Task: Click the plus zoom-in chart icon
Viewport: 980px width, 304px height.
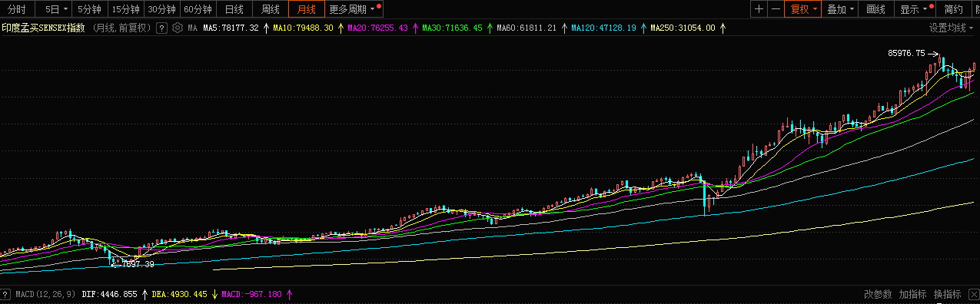Action: click(x=759, y=9)
